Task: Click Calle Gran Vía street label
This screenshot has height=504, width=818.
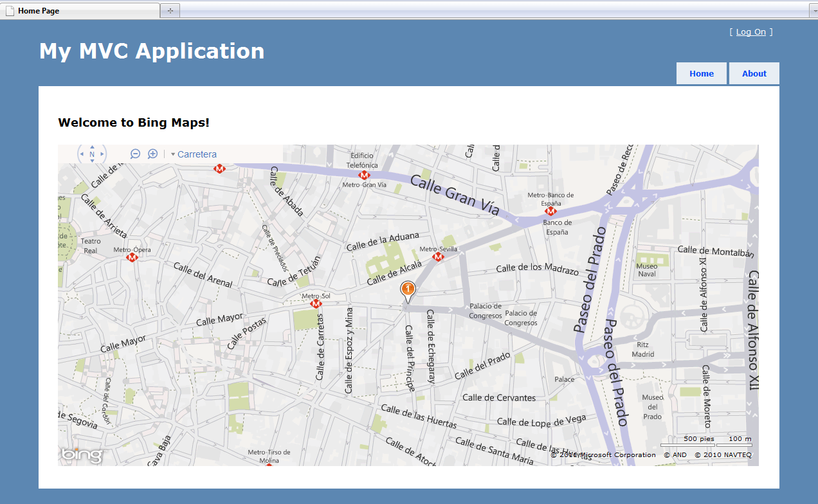Action: (455, 194)
